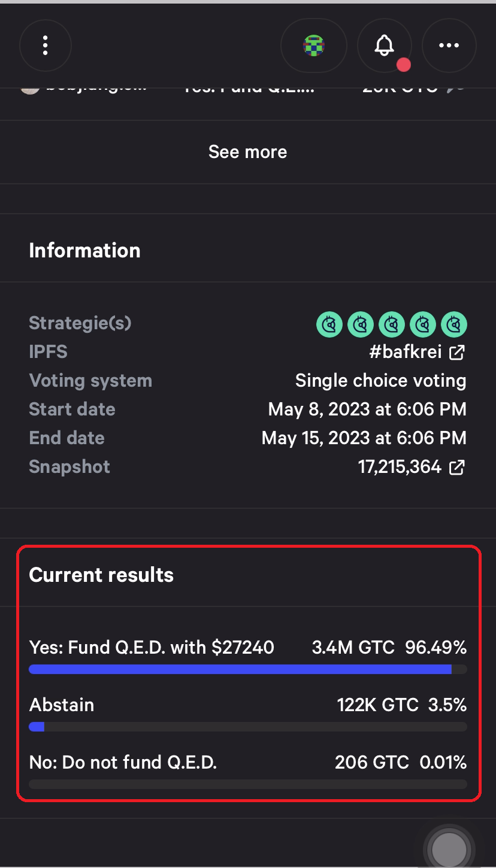The height and width of the screenshot is (868, 496).
Task: Click the Yes: Fund Q.E.D. result bar
Action: click(247, 669)
